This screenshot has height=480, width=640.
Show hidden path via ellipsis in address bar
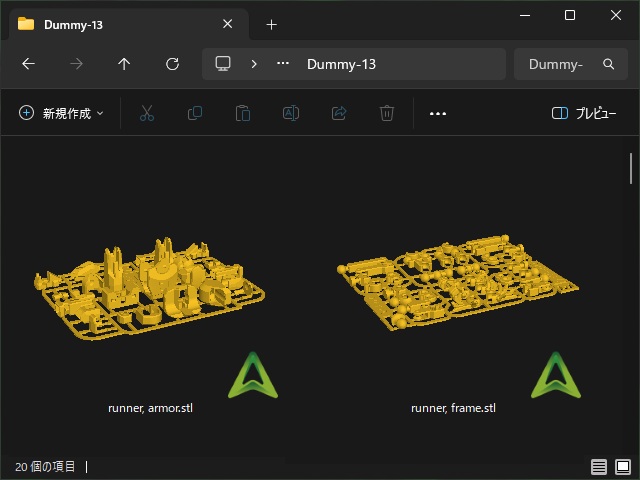coord(283,63)
